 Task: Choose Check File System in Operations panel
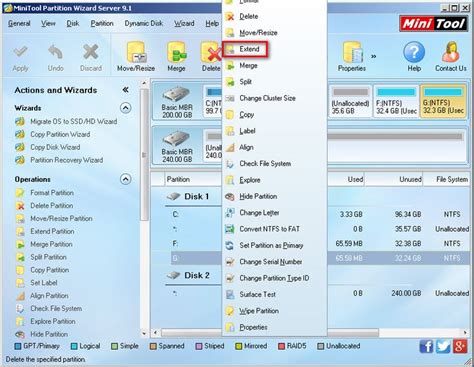(49, 309)
